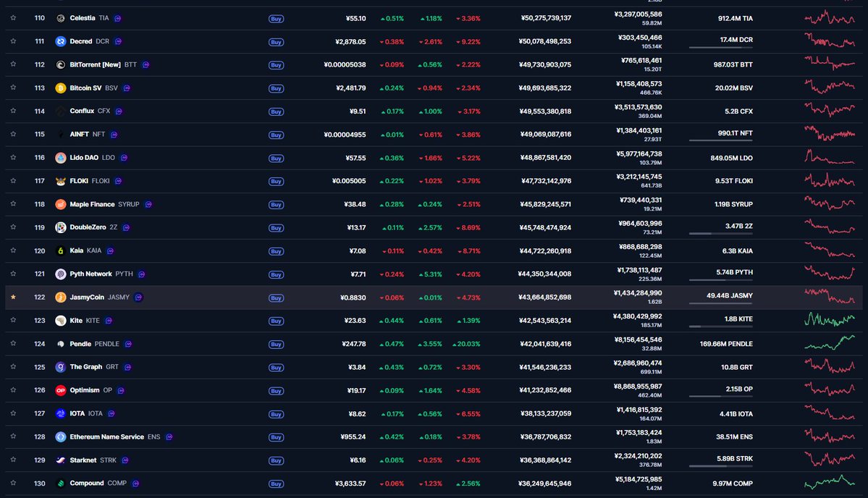Open the Compound 7-day price chart

coord(829,483)
